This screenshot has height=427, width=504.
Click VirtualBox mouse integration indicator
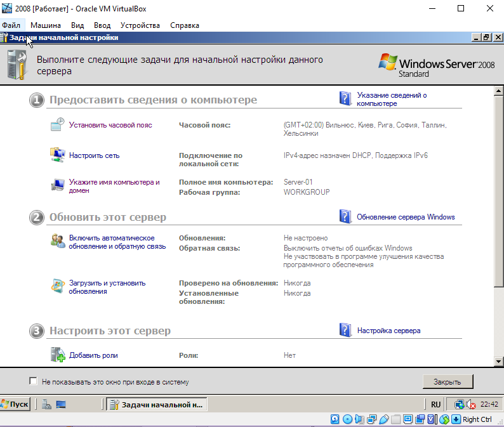point(444,419)
